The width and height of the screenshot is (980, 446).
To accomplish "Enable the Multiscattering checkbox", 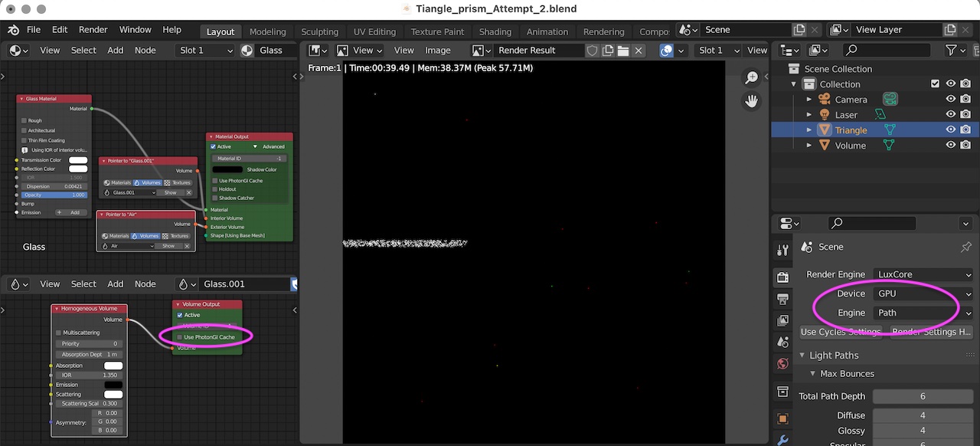I will pyautogui.click(x=58, y=333).
